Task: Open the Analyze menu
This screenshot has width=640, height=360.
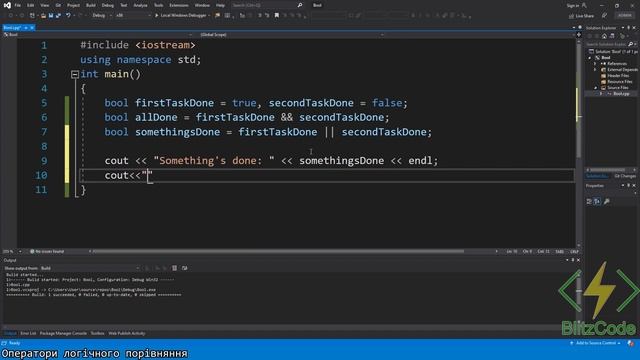Action: point(140,5)
